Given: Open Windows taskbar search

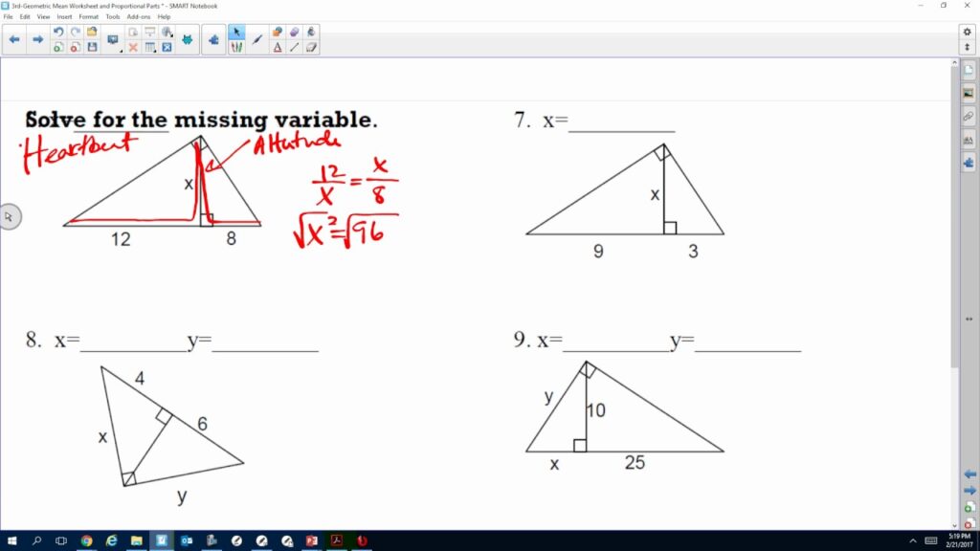Looking at the screenshot, I should click(x=36, y=540).
